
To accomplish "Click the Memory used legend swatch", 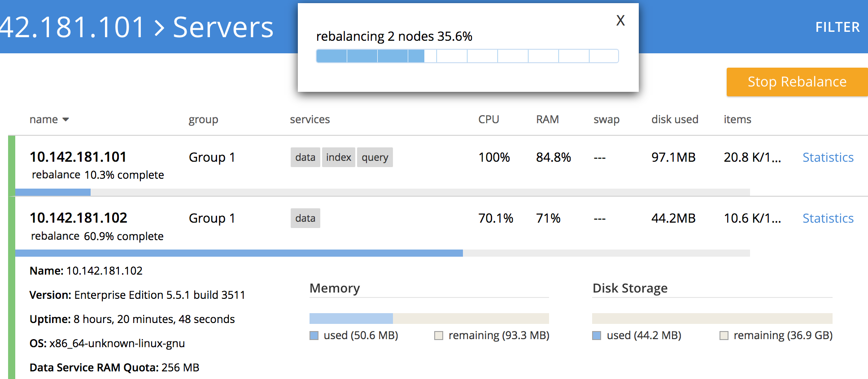I will 314,336.
